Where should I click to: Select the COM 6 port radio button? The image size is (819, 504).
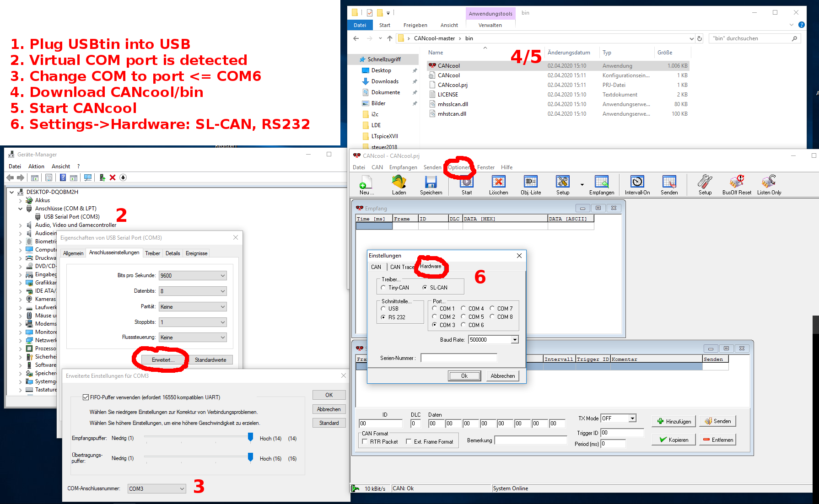point(463,325)
